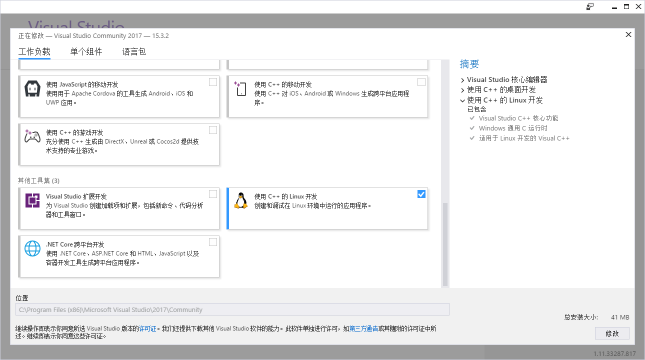
Task: Click the 已包含 label in summary
Action: point(477,109)
